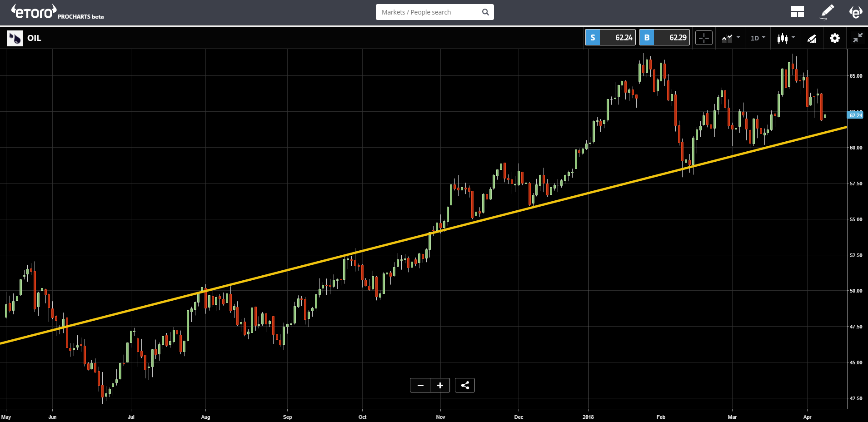Open the chart layout grid selector
Screen dimensions: 868x422
(x=797, y=12)
